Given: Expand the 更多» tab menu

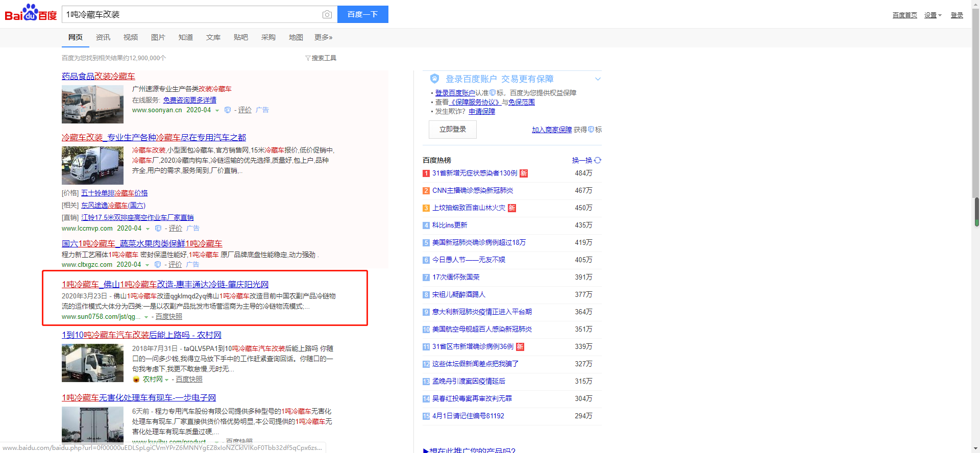Looking at the screenshot, I should [324, 37].
